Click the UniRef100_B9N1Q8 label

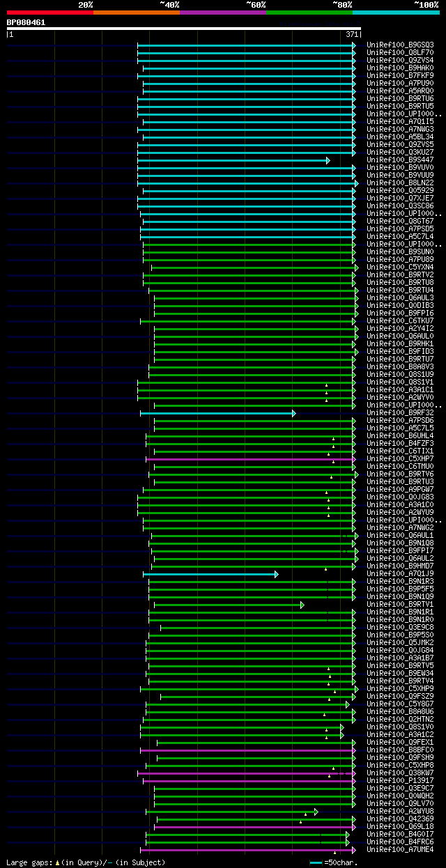[401, 543]
